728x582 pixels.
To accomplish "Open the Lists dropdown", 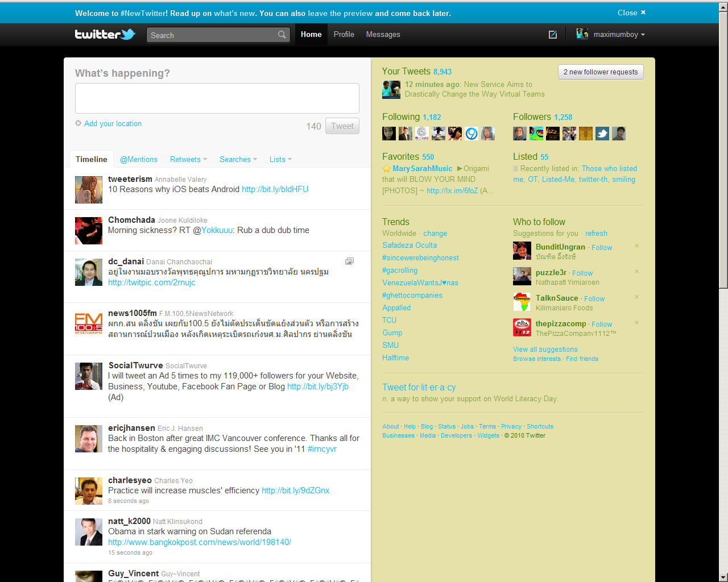I will coord(280,160).
